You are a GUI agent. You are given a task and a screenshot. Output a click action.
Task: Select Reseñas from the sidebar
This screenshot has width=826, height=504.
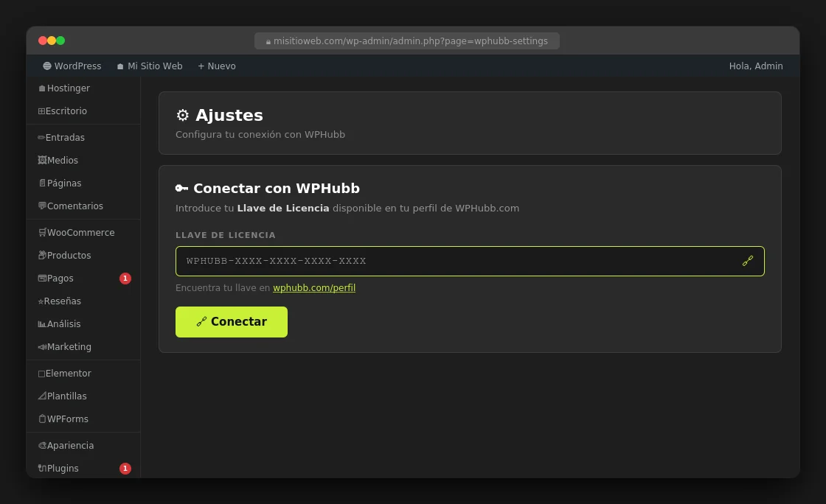pyautogui.click(x=59, y=301)
